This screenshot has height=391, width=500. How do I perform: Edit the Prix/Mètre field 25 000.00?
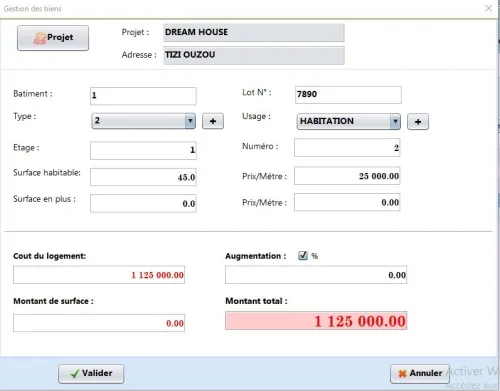[x=347, y=176]
